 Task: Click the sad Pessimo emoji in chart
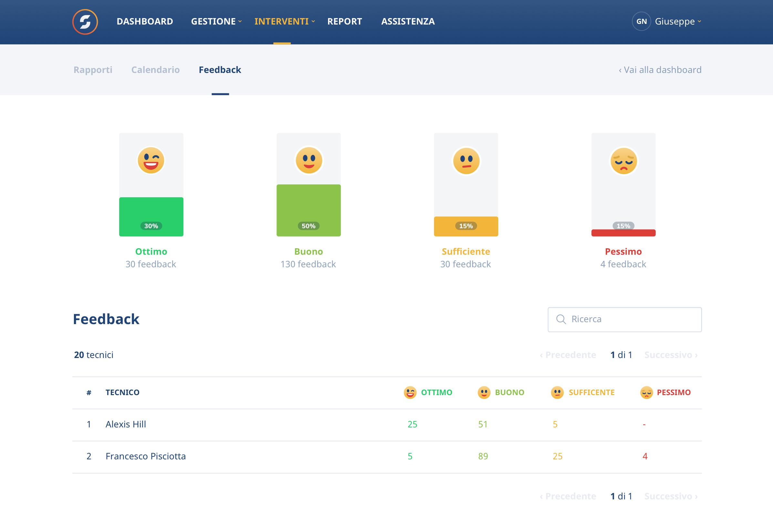pos(623,161)
